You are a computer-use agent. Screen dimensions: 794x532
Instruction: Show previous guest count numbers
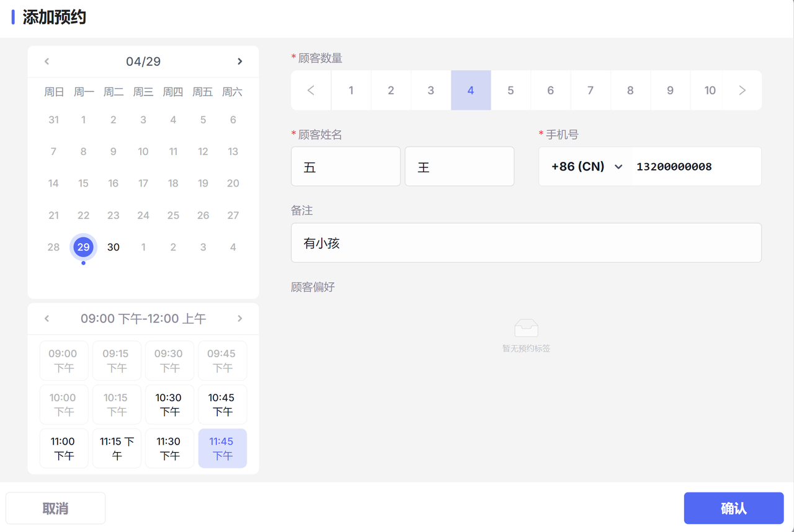click(311, 91)
